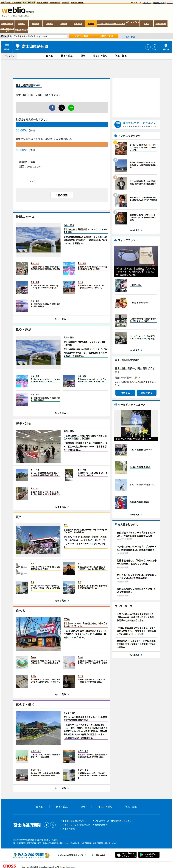
Task: Expand もっと見る under 最新ニュース
Action: [x=62, y=319]
